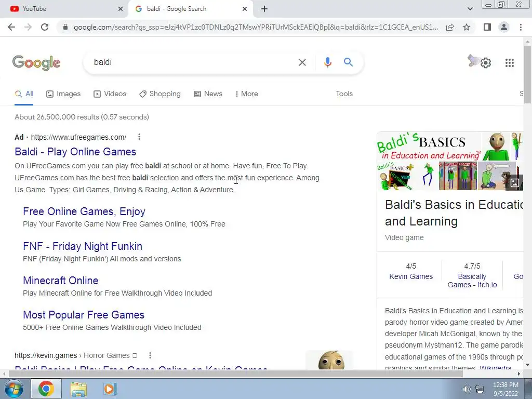Click the padlock site info icon
The height and width of the screenshot is (399, 532).
[65, 27]
